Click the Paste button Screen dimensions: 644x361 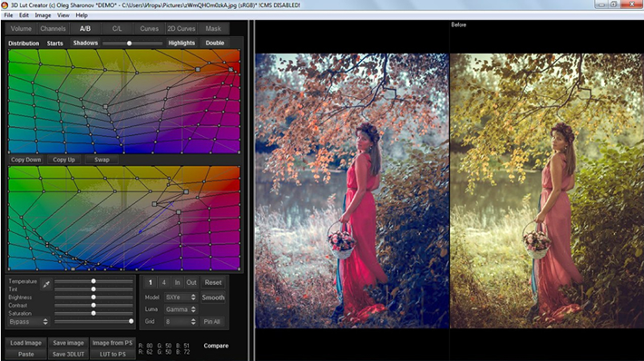tap(26, 354)
